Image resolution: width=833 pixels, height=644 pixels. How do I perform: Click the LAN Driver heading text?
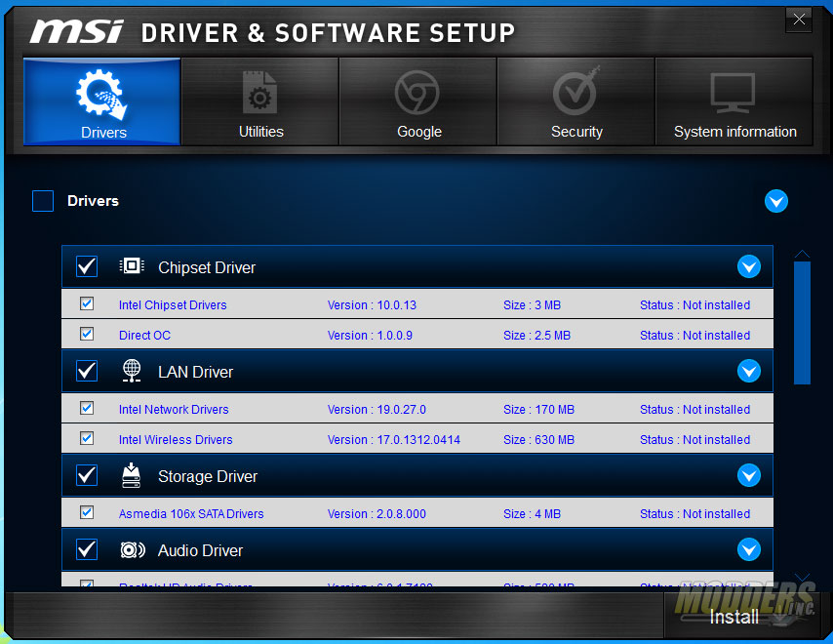tap(195, 372)
